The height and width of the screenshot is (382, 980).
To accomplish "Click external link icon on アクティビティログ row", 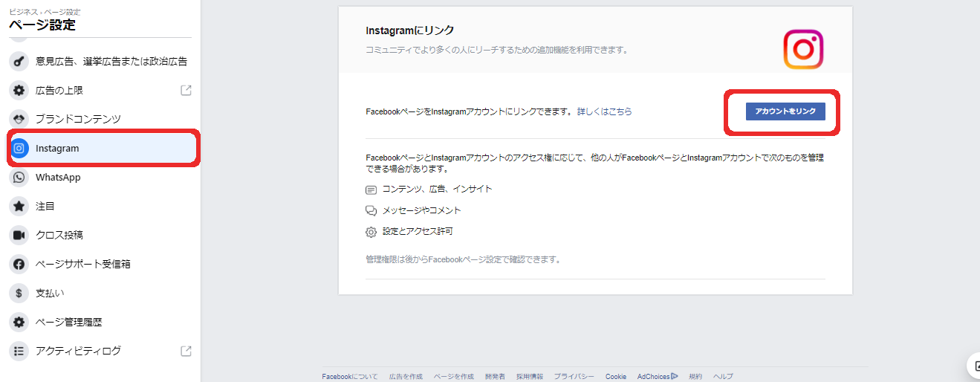I will (186, 351).
